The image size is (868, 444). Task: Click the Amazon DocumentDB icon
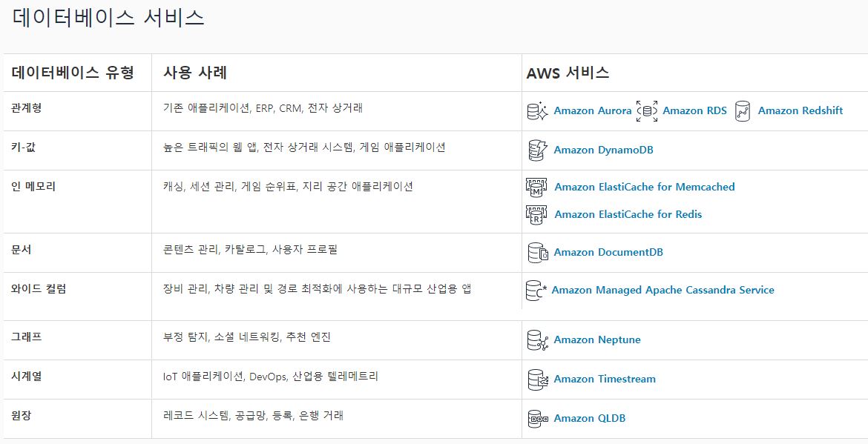point(538,252)
